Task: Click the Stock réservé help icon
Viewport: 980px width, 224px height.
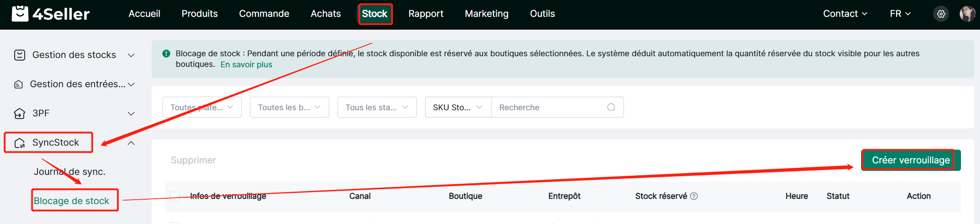Action: click(x=694, y=196)
